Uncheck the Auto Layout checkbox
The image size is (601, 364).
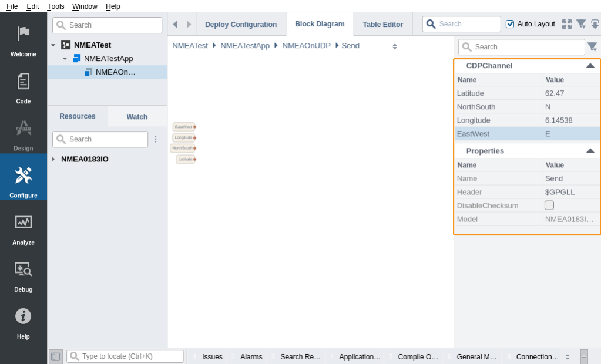click(x=510, y=24)
